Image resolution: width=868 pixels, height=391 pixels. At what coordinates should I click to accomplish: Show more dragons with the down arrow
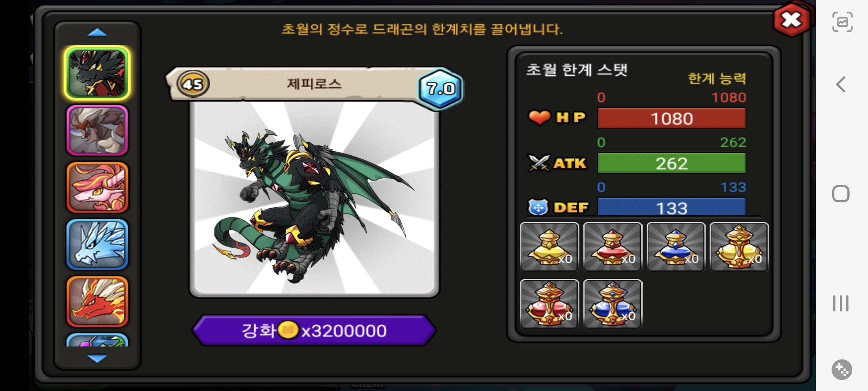(x=97, y=358)
